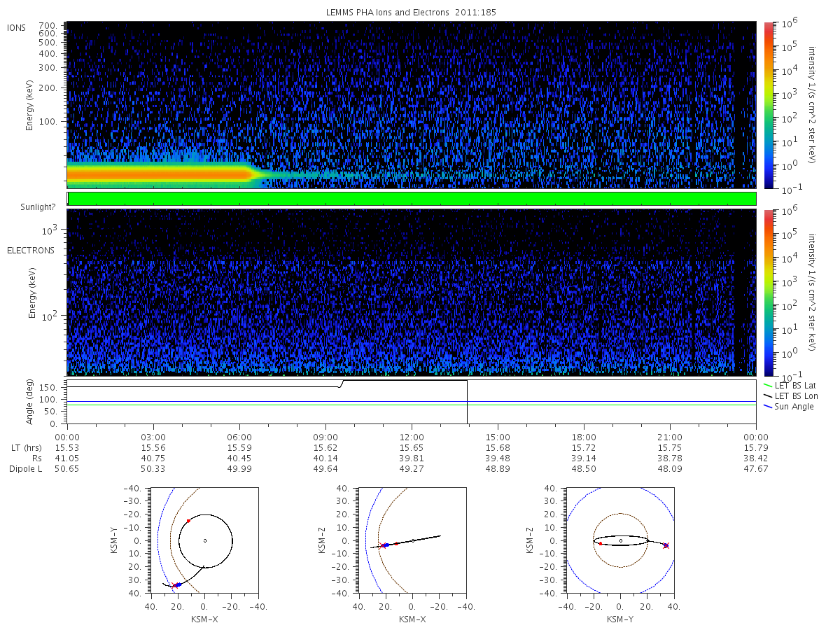
Task: Click the KSM-Y versus KSM-Z orbit plot
Action: click(x=620, y=540)
